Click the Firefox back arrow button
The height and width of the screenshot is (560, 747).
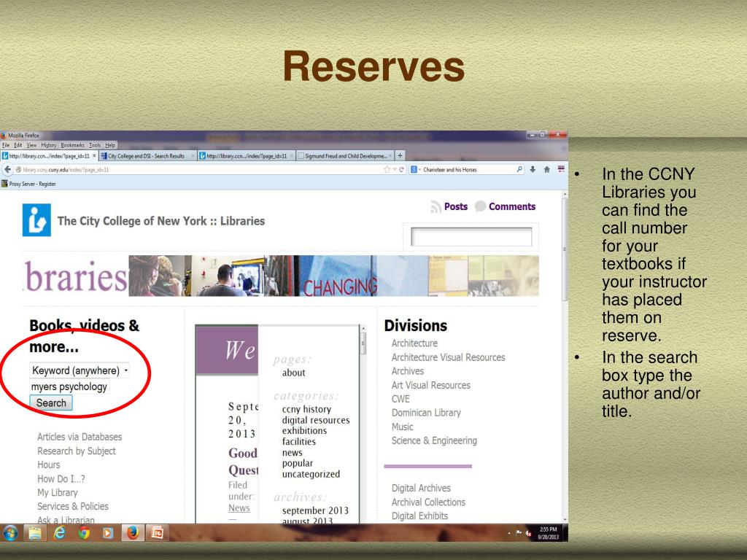pos(7,169)
